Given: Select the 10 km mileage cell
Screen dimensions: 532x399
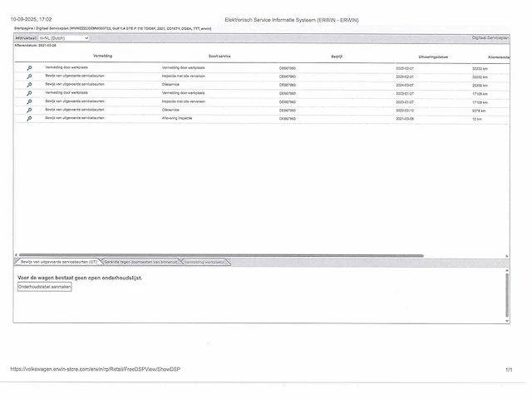Looking at the screenshot, I should (x=476, y=119).
